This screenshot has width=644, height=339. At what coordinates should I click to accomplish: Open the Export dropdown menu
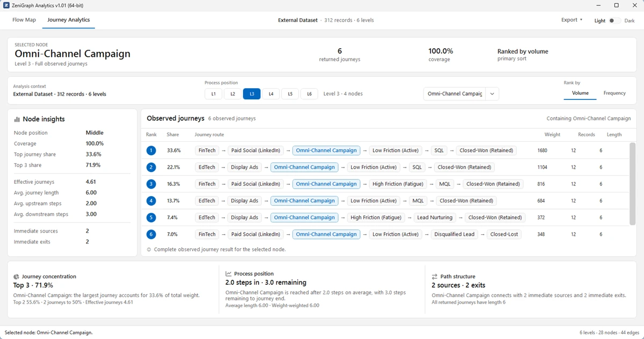click(572, 20)
